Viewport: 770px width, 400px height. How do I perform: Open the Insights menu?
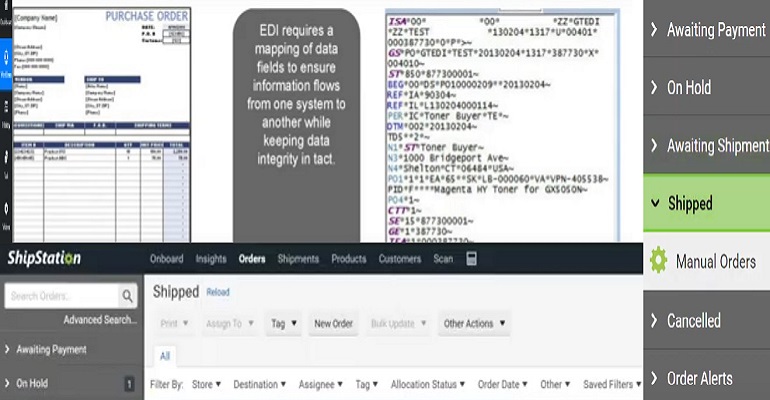click(211, 259)
